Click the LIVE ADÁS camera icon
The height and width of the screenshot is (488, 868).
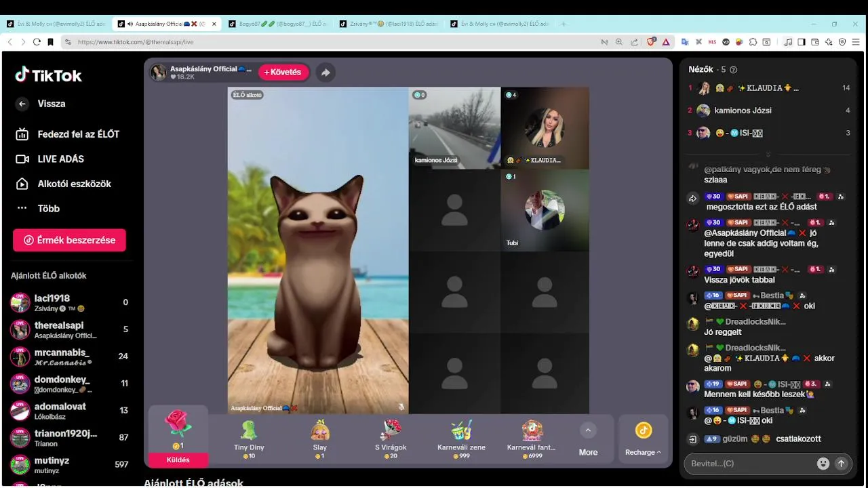22,159
